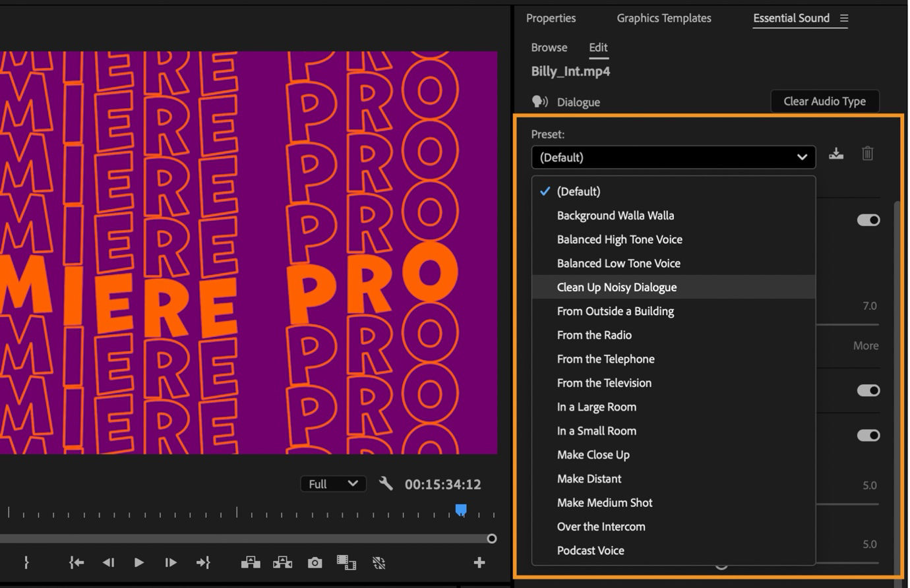Open the Essential Sound panel menu

pos(845,18)
